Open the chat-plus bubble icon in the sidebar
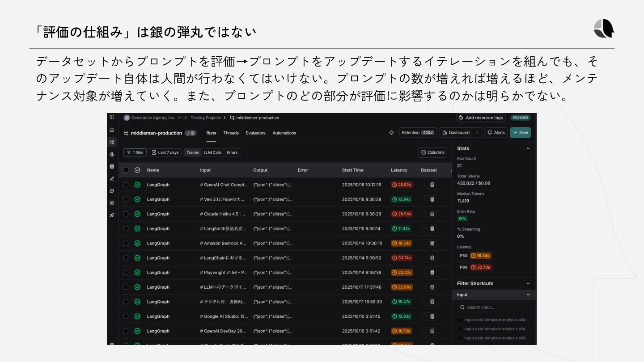The image size is (644, 362). click(x=112, y=191)
